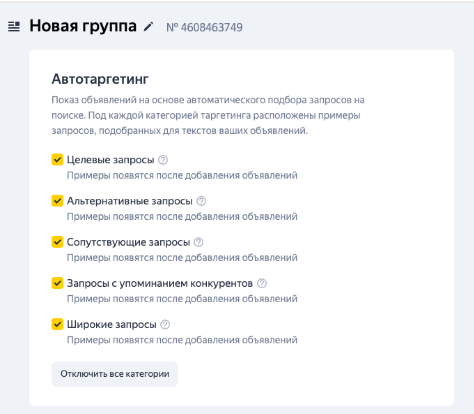Click the Сопутствующие запросы label text
The height and width of the screenshot is (414, 474).
128,242
